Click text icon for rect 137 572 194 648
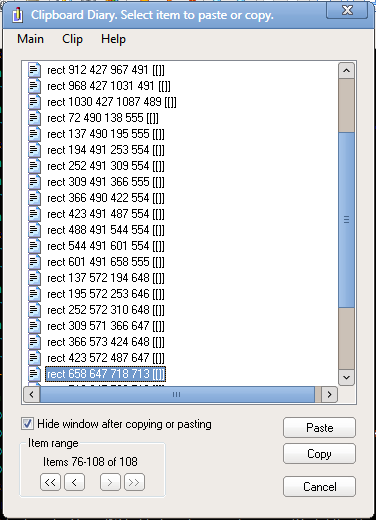 [x=34, y=278]
